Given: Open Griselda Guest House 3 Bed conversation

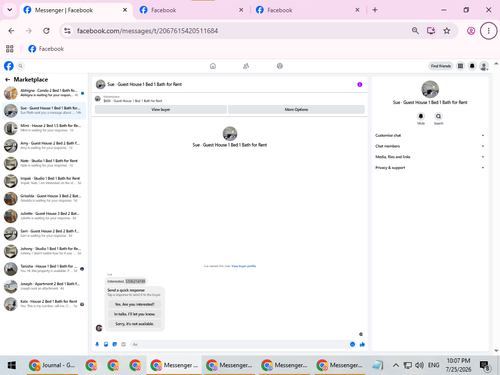Looking at the screenshot, I should click(44, 198).
